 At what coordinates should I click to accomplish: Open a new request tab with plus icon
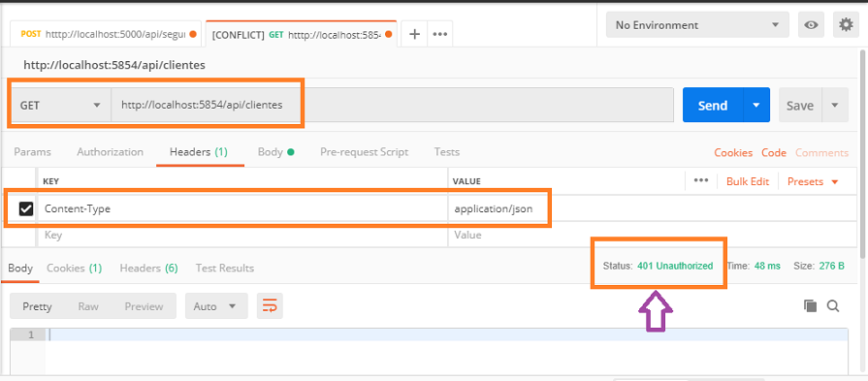414,34
